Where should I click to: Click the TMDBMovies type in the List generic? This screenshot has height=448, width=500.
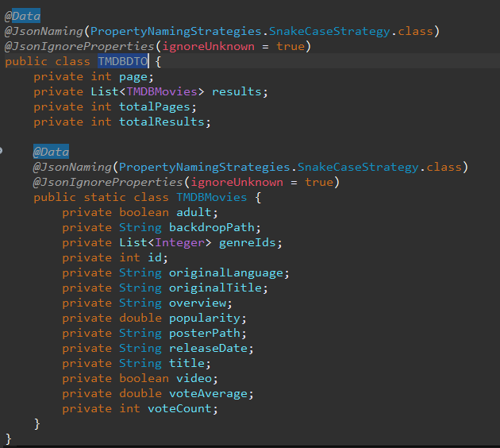tap(162, 92)
